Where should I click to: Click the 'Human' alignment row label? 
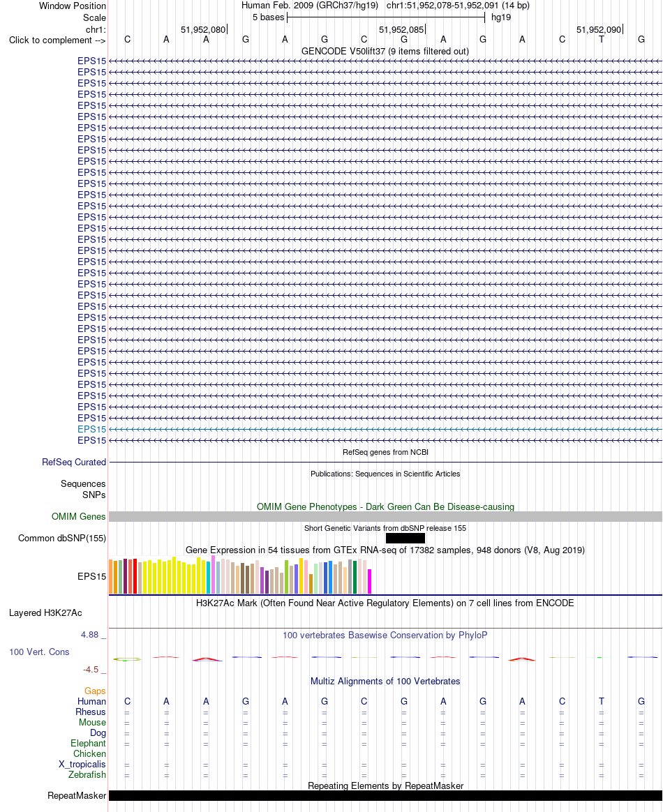(91, 701)
